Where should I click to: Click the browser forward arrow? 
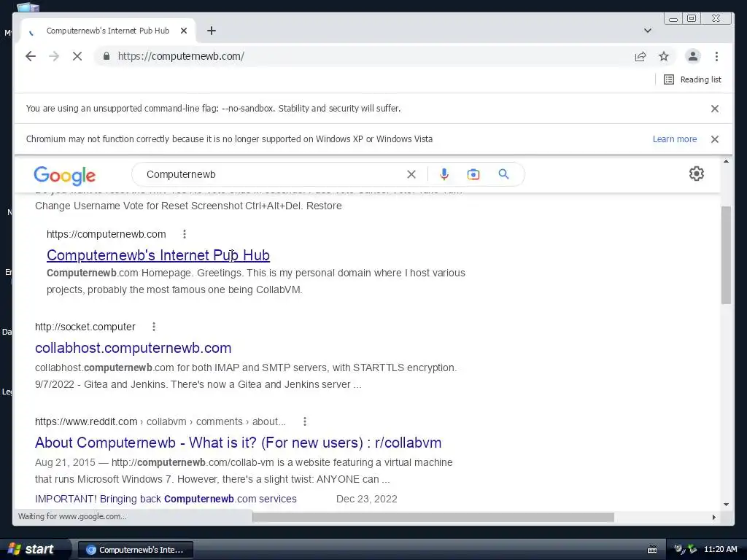(54, 56)
